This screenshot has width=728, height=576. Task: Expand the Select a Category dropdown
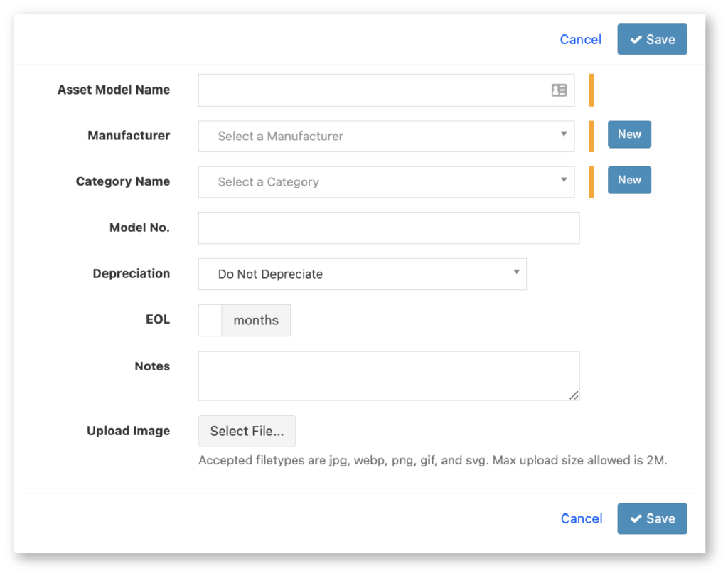click(386, 182)
